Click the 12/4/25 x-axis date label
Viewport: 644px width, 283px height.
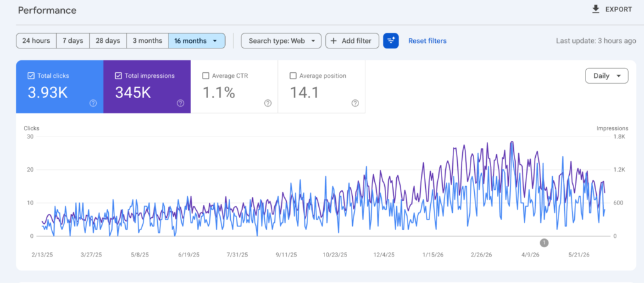384,255
